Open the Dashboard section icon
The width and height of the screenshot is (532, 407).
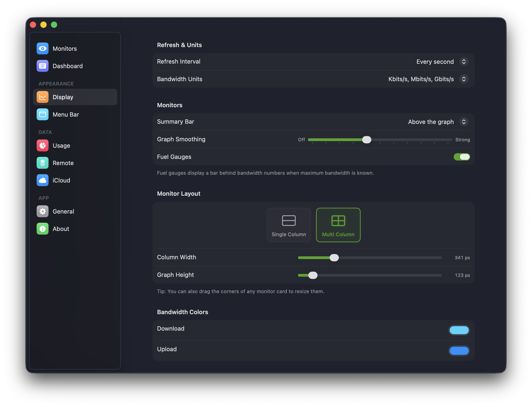click(42, 66)
